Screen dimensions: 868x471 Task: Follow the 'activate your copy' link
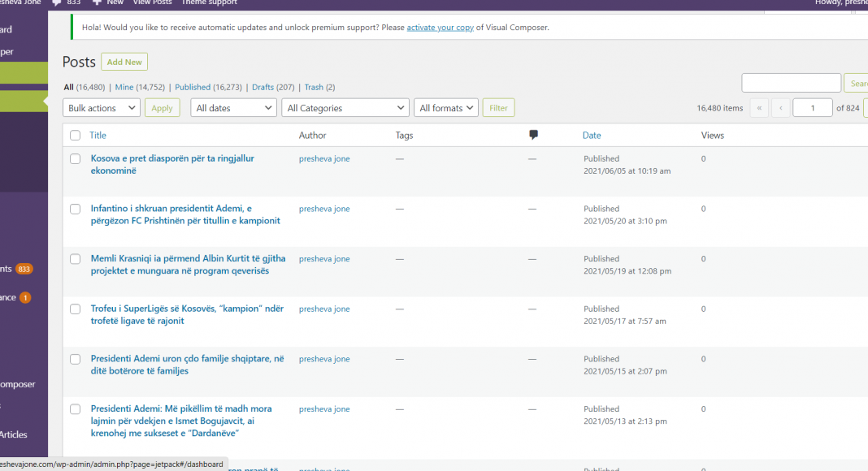tap(440, 28)
